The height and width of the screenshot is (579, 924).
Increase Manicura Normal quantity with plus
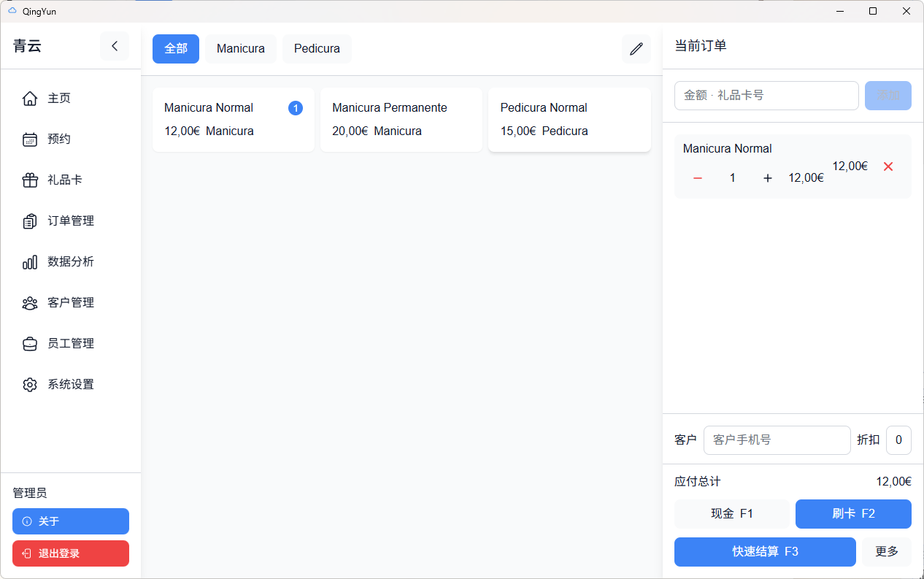[x=768, y=178]
